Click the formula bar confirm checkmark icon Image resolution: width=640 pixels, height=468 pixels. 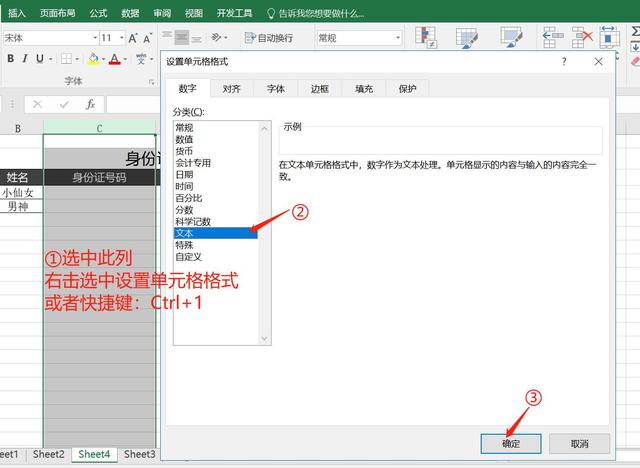coord(64,104)
